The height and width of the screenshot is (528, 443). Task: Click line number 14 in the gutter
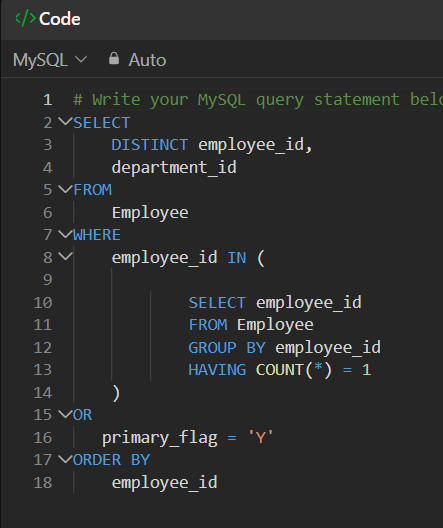(x=43, y=393)
